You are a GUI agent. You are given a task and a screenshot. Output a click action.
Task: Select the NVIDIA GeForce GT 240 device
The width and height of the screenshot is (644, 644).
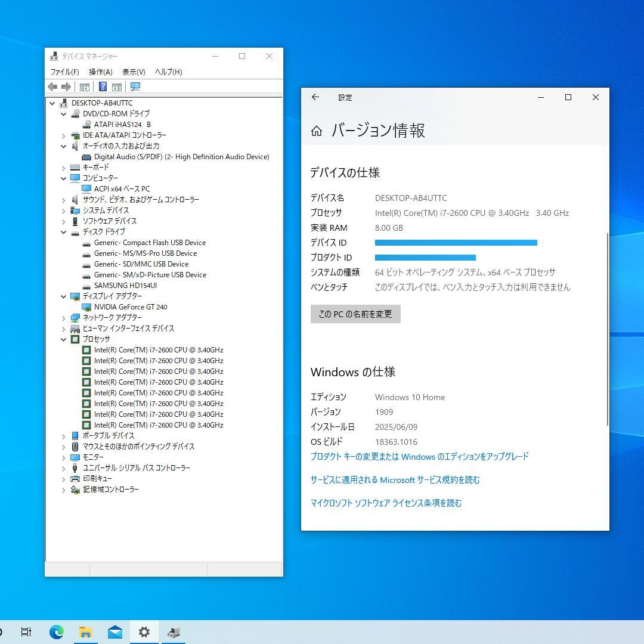click(x=129, y=307)
